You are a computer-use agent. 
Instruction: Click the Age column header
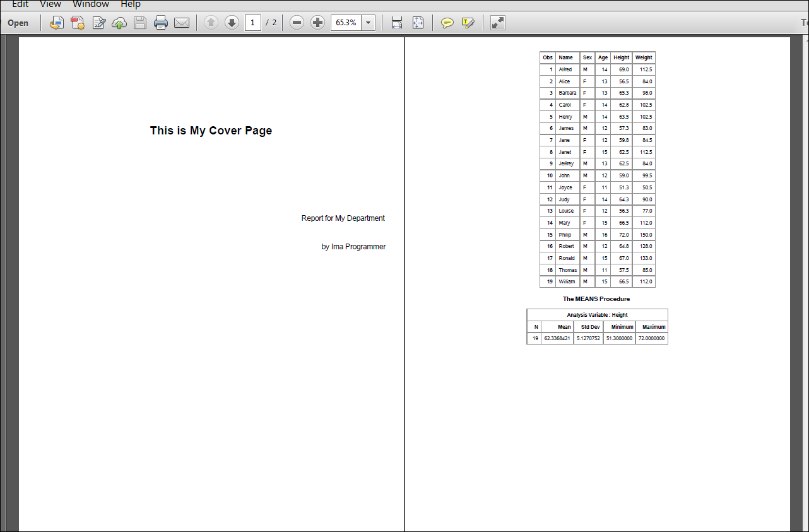(x=603, y=57)
